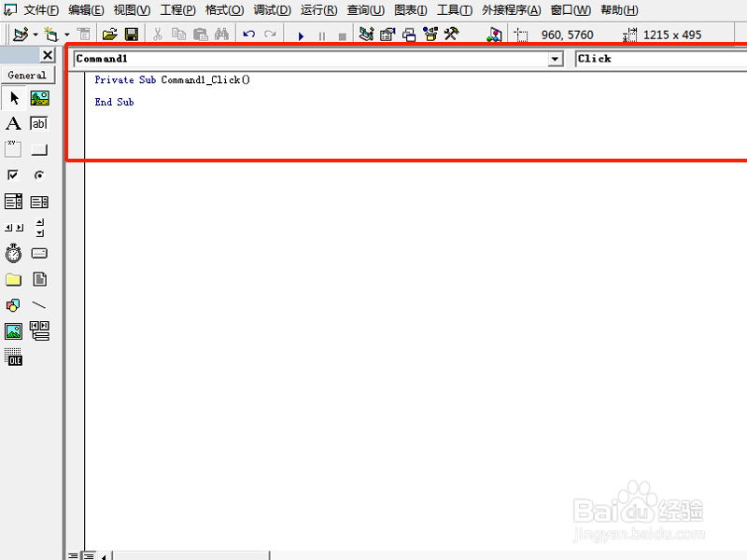Open the 运行(R) menu
The height and width of the screenshot is (560, 747).
[318, 10]
